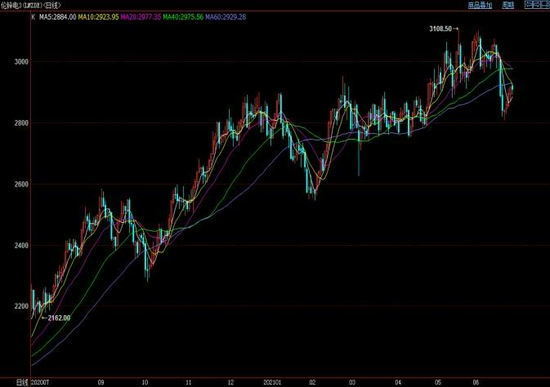Click the window layout icons at top-right

537,5
